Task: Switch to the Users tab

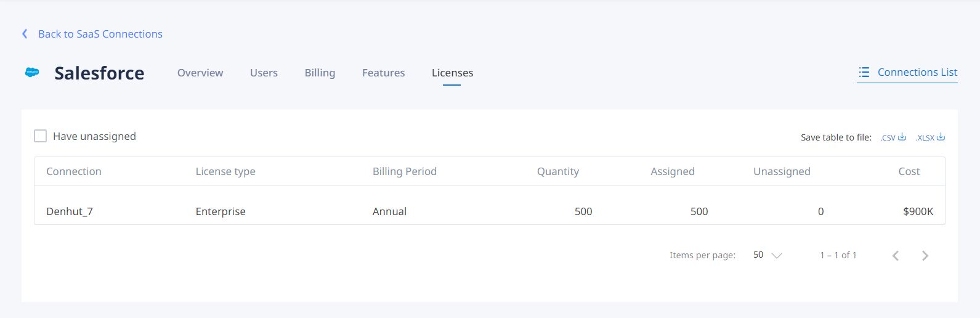Action: [264, 73]
